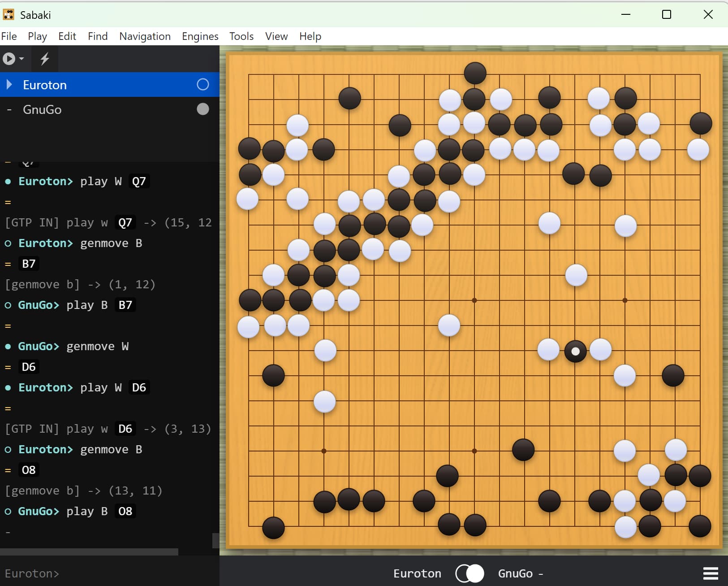Click GnuGo's gray stone indicator circle
Image resolution: width=728 pixels, height=586 pixels.
[202, 109]
